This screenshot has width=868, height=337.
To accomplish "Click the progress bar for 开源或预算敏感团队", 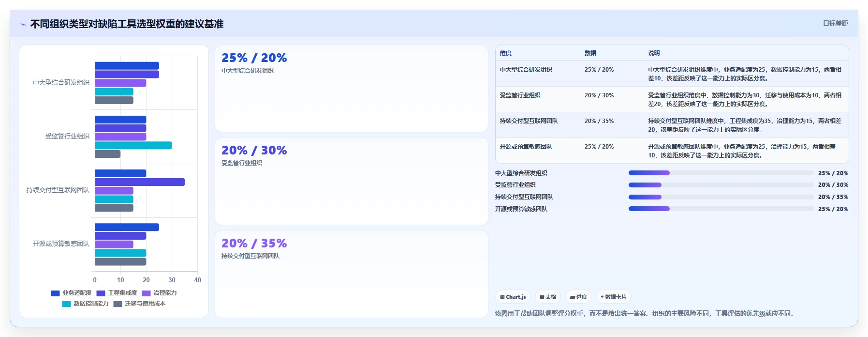I will point(721,209).
